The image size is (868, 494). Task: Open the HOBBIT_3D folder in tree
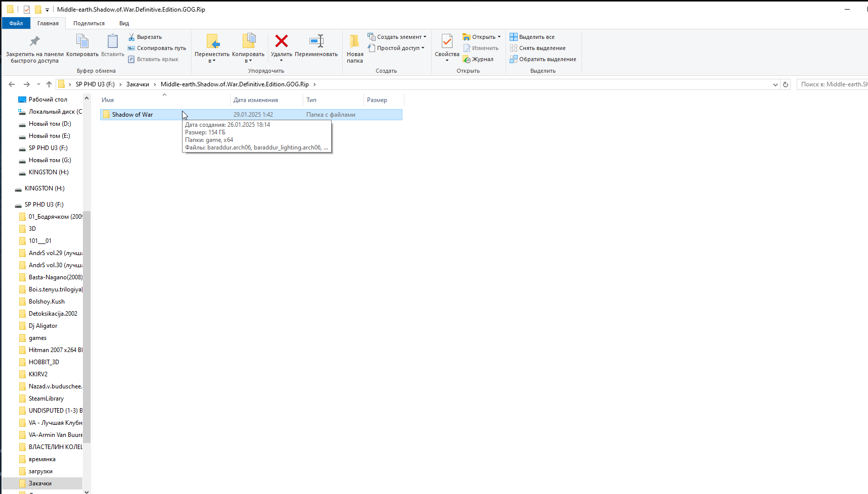[44, 362]
